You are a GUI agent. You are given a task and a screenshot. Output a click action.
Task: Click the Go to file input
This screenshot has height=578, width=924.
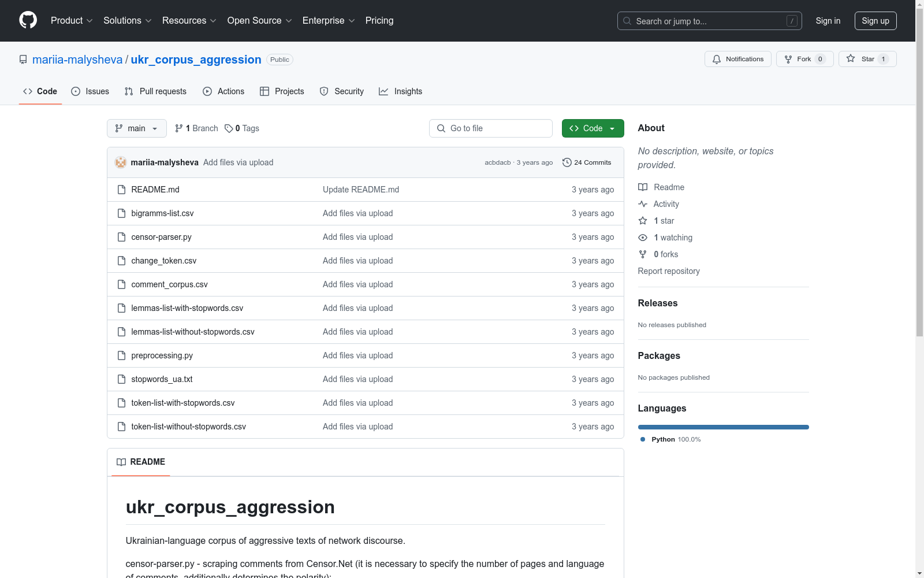click(x=491, y=128)
